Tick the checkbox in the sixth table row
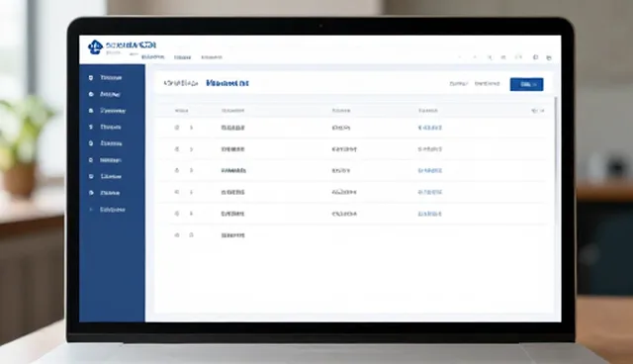 [177, 234]
